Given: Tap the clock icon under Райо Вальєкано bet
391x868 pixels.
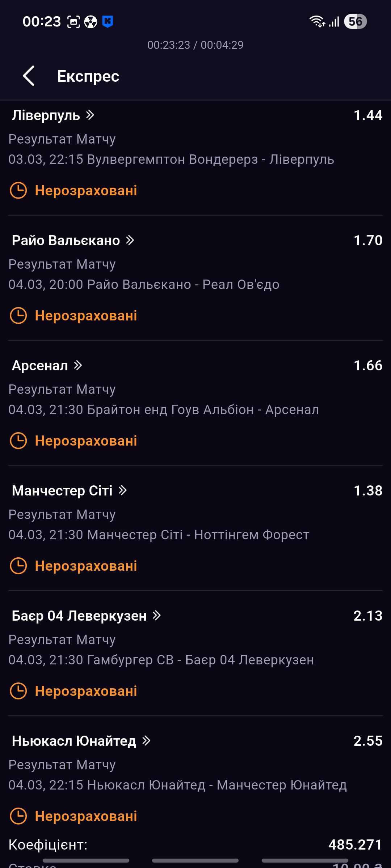Looking at the screenshot, I should pos(18,316).
